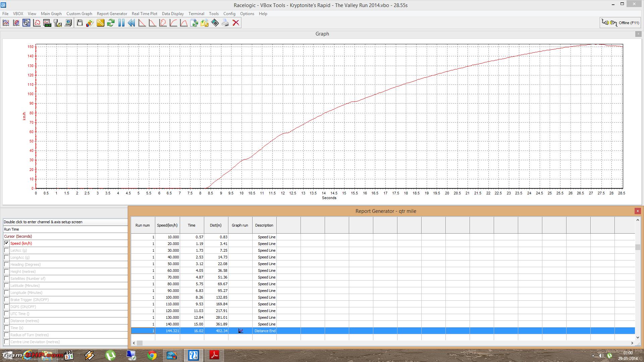644x362 pixels.
Task: Enable the Satellites (Number of) checkbox
Action: [6, 279]
